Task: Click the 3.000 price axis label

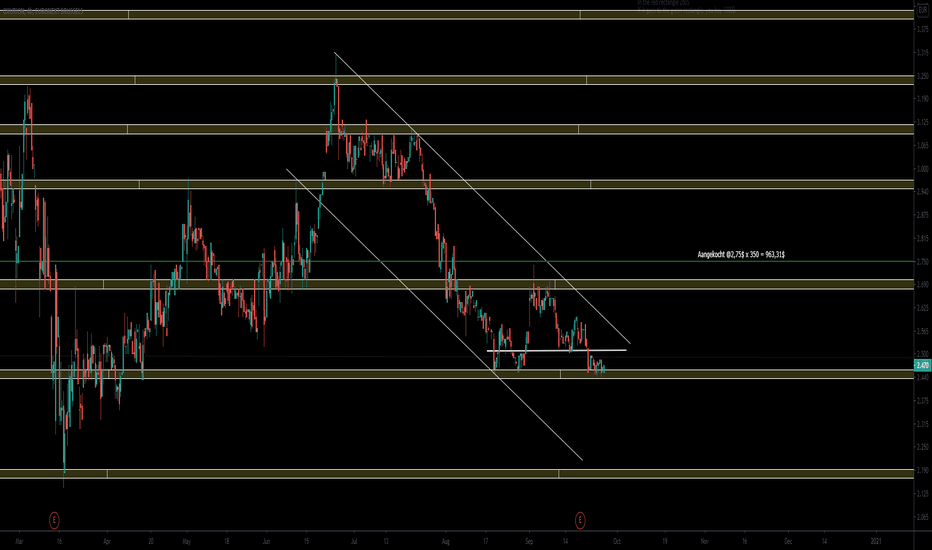Action: pyautogui.click(x=922, y=169)
